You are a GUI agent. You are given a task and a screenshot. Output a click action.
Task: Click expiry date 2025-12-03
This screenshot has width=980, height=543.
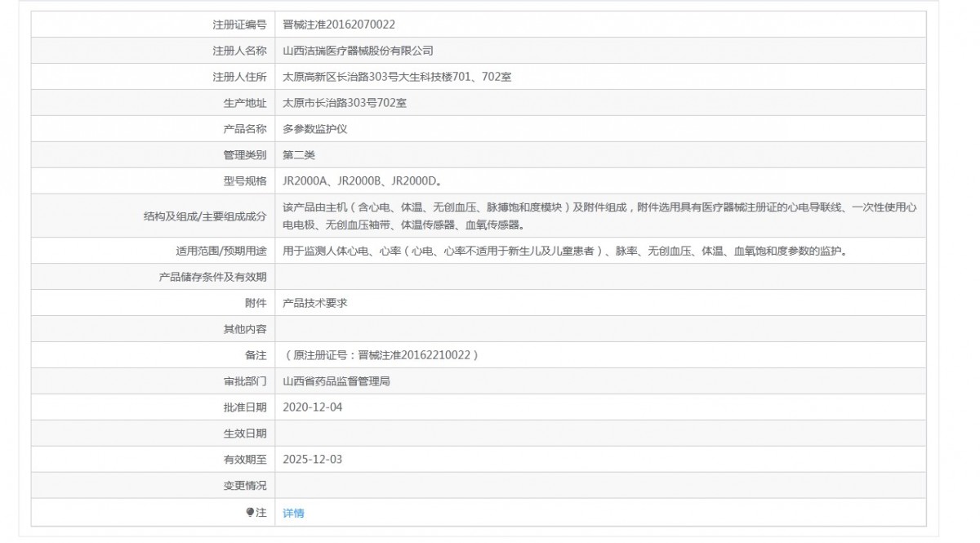tap(312, 459)
